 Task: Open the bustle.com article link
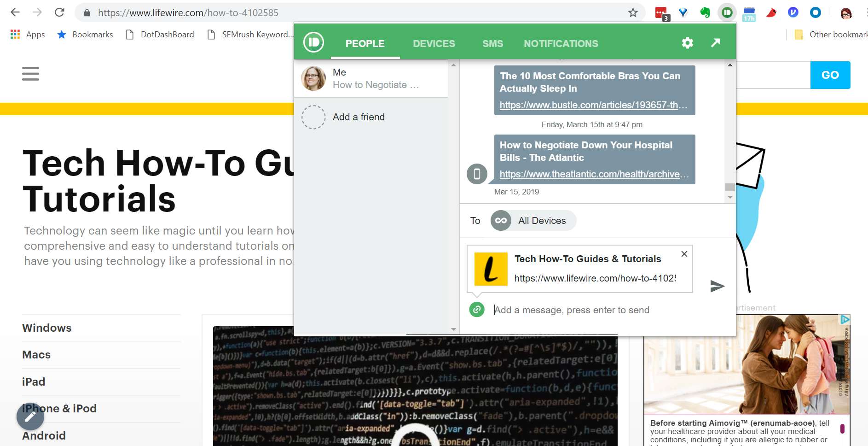tap(594, 105)
